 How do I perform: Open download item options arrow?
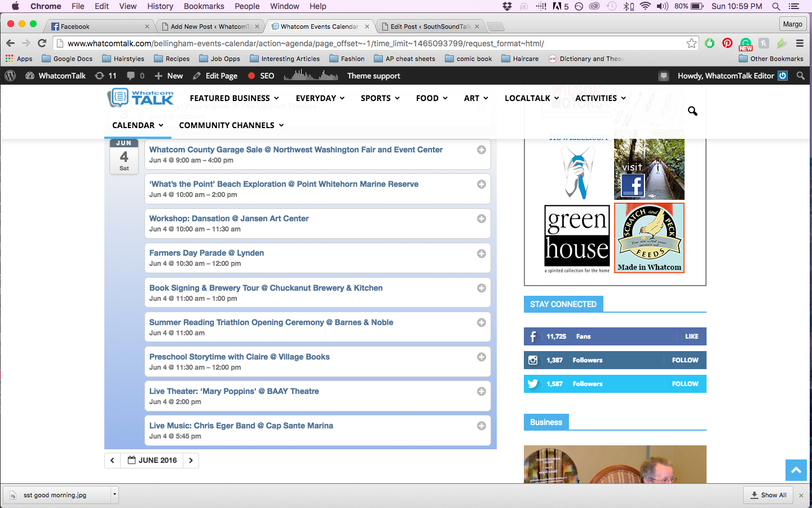coord(114,494)
